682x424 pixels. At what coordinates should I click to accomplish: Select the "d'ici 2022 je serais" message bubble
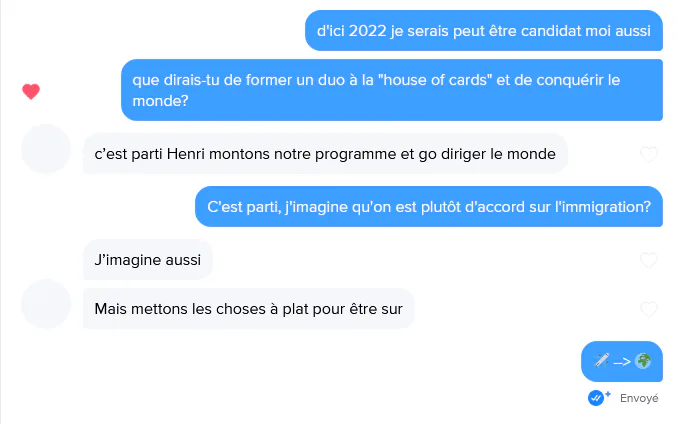[484, 30]
